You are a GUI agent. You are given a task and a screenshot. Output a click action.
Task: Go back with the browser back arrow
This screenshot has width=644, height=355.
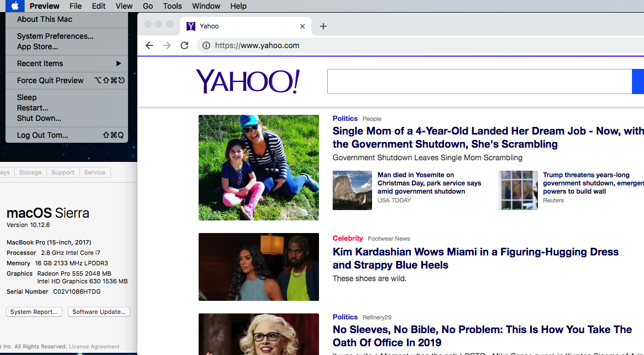pyautogui.click(x=149, y=45)
